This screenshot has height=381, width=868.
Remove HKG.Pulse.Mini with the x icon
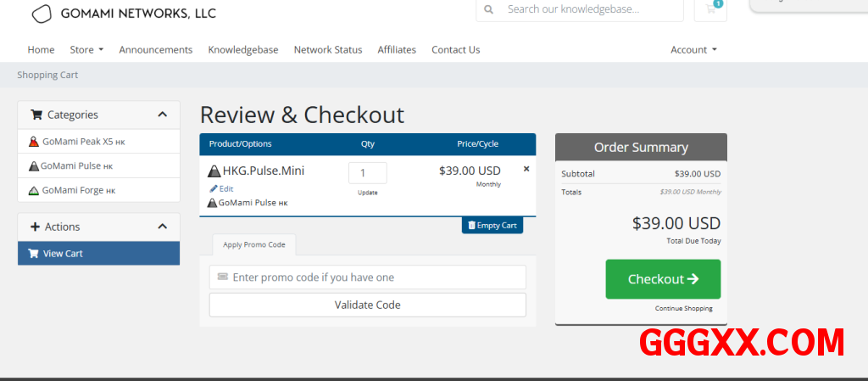click(x=526, y=169)
